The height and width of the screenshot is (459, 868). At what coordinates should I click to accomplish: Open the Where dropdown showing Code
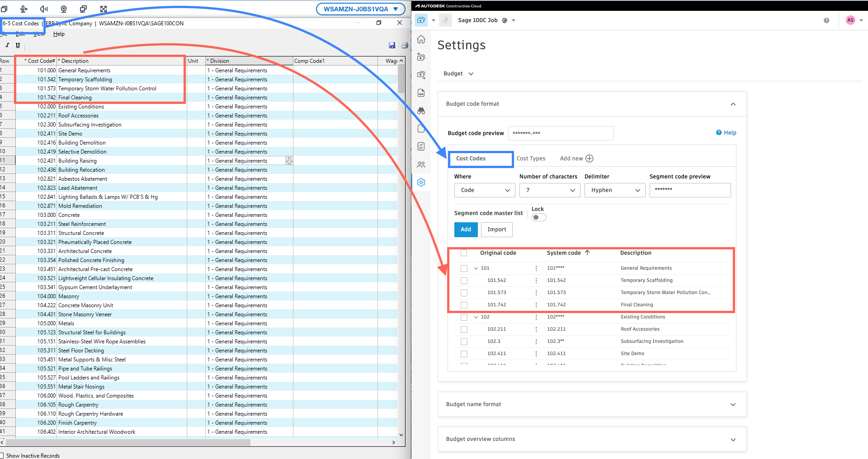[x=485, y=190]
